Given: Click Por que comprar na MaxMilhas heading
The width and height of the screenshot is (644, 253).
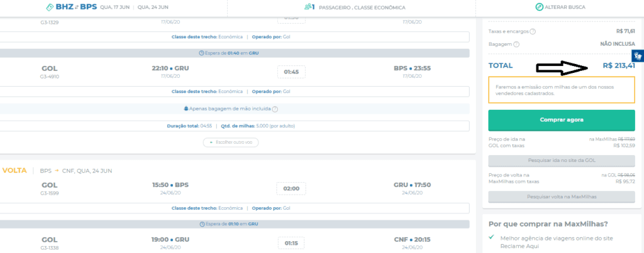Looking at the screenshot, I should coord(548,224).
